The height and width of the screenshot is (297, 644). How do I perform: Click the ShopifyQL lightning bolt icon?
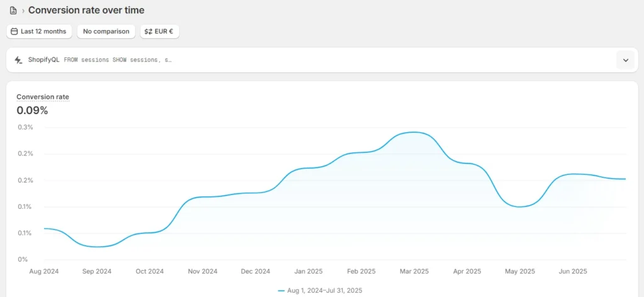[18, 60]
